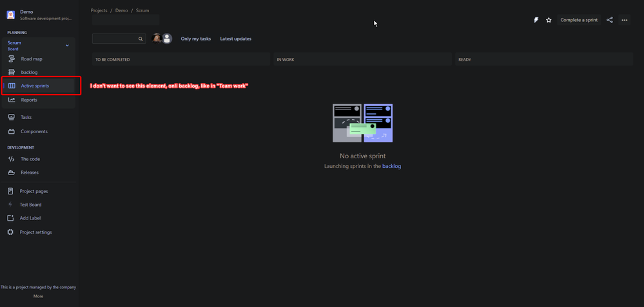Go to Demo breadcrumb

(x=122, y=10)
